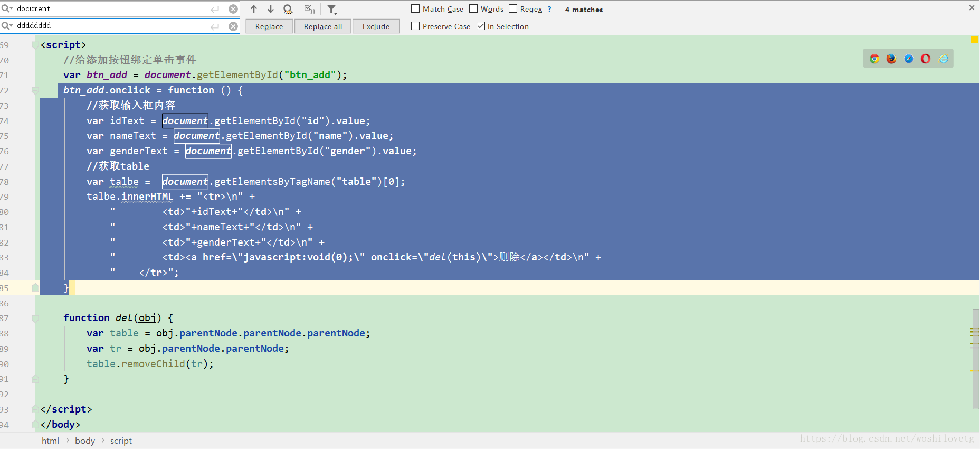980x449 pixels.
Task: Click 'removeChild' method call
Action: tap(154, 364)
